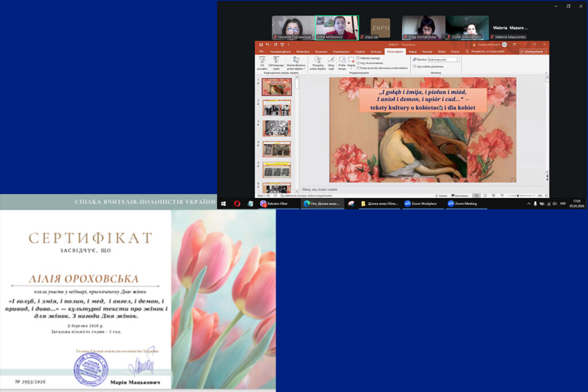588x392 pixels.
Task: Expand the Monitor 'Automatycznie' dropdown
Action: 458,59
